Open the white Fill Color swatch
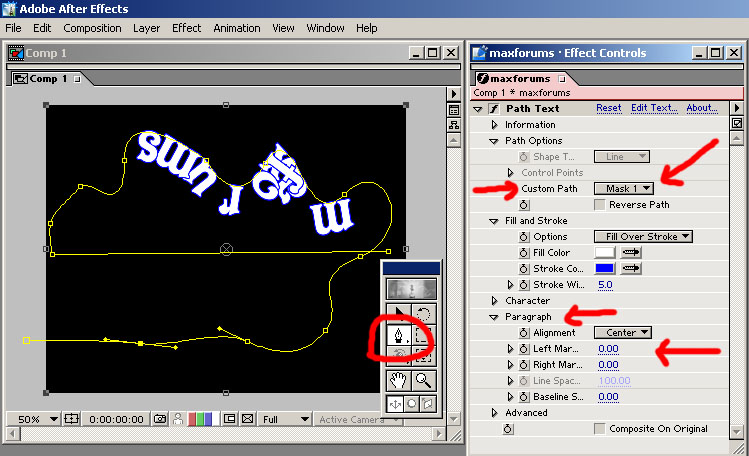The image size is (749, 456). (605, 252)
